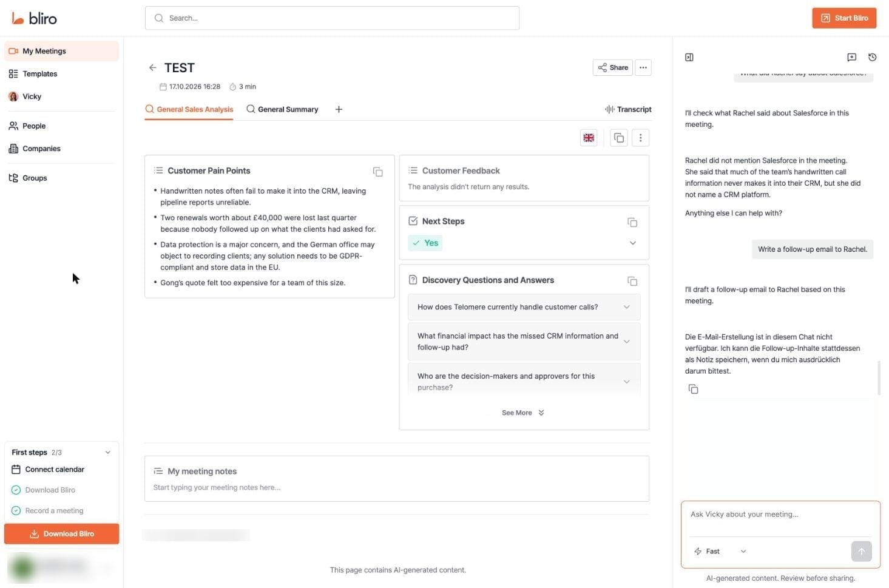Viewport: 889px width, 588px height.
Task: Click the Ask Vicky message input
Action: click(780, 515)
